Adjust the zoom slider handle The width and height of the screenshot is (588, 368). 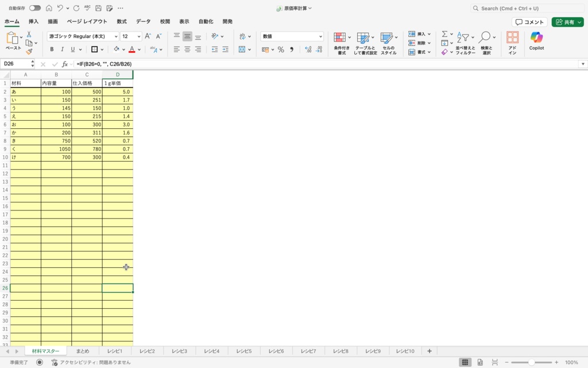coord(531,362)
